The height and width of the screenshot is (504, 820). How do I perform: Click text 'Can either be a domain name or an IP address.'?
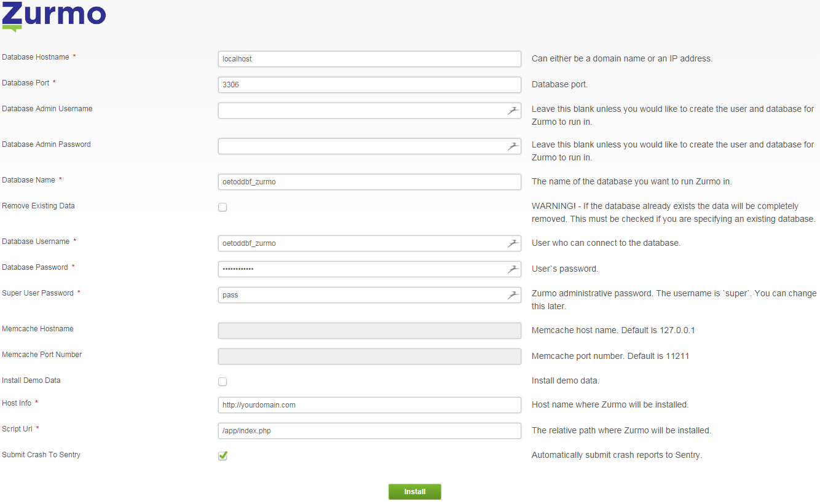[622, 59]
